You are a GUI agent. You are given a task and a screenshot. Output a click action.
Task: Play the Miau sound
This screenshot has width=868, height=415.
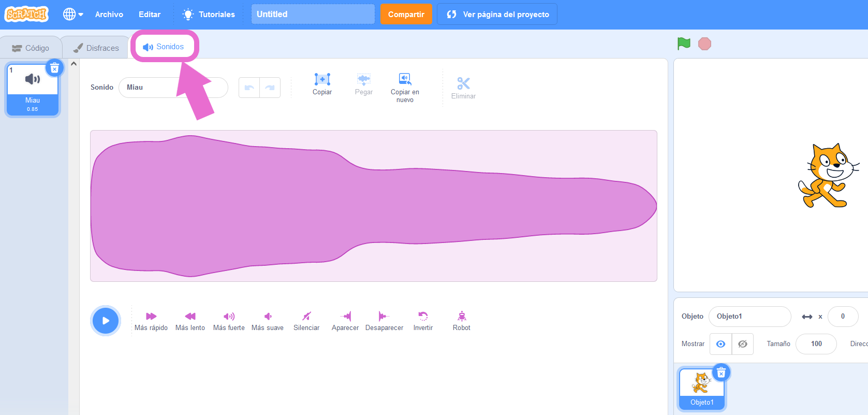coord(106,321)
